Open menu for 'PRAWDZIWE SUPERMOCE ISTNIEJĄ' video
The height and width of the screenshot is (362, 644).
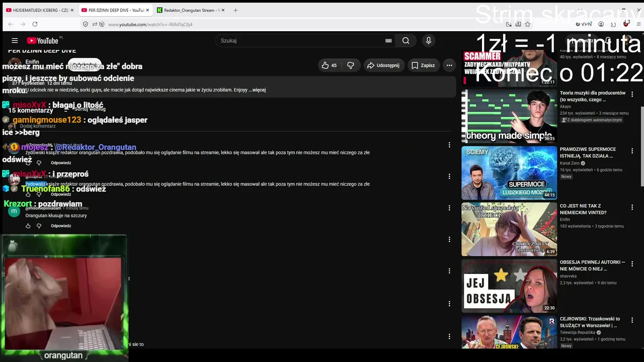(x=632, y=150)
